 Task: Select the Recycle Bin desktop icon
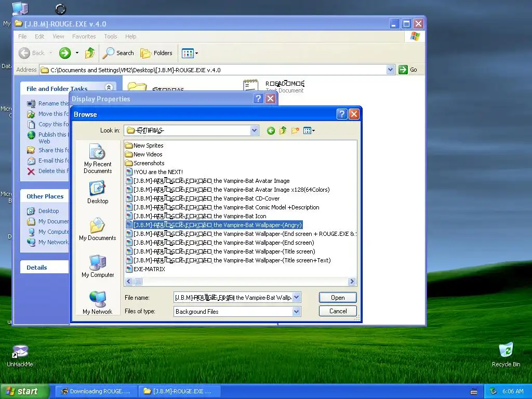pos(506,355)
